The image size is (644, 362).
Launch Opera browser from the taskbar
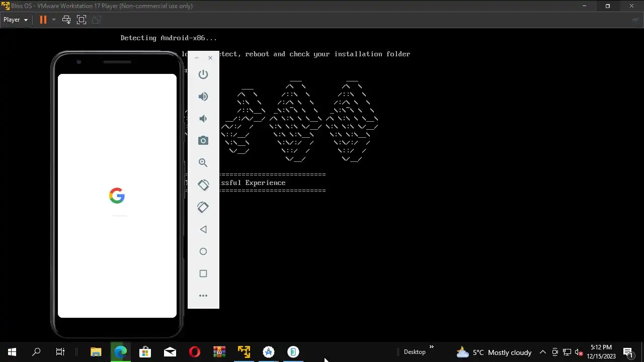[195, 352]
